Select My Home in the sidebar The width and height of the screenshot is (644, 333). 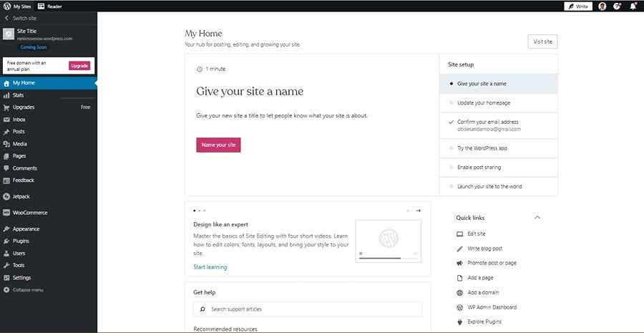click(49, 83)
